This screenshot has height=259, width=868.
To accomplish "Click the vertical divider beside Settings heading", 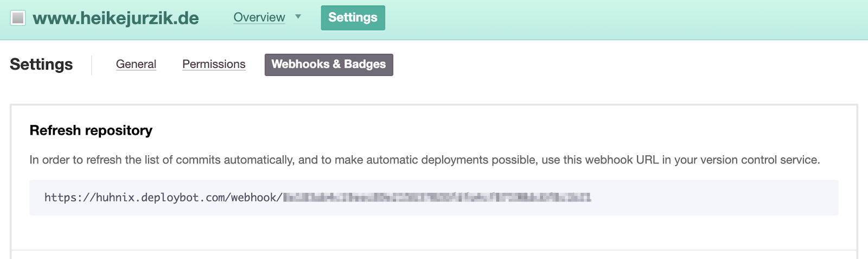I will point(92,65).
